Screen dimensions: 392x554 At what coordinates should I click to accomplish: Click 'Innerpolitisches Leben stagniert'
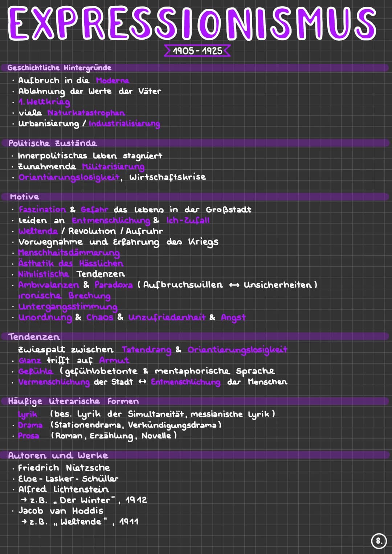coord(90,156)
